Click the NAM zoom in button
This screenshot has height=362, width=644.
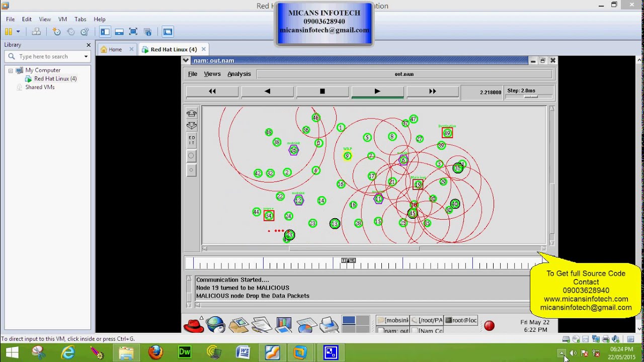tap(192, 113)
